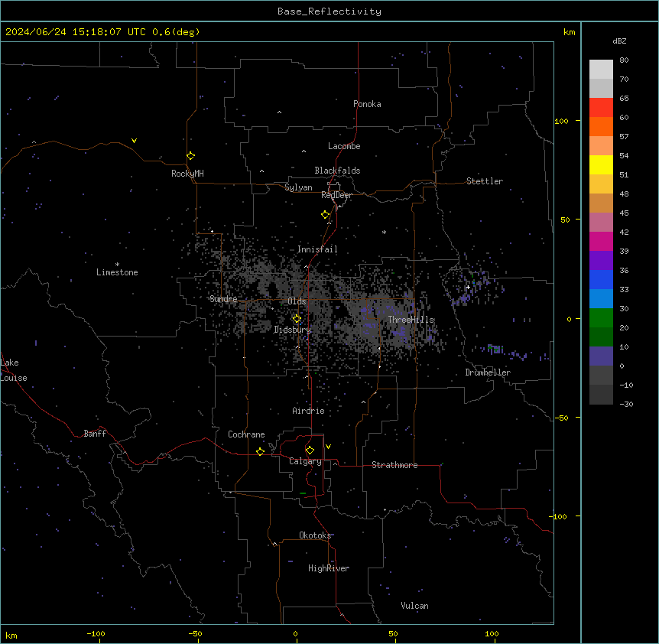Viewport: 659px width, 644px height.
Task: Click the yellow diamond marker above RockyMH
Action: click(x=190, y=156)
